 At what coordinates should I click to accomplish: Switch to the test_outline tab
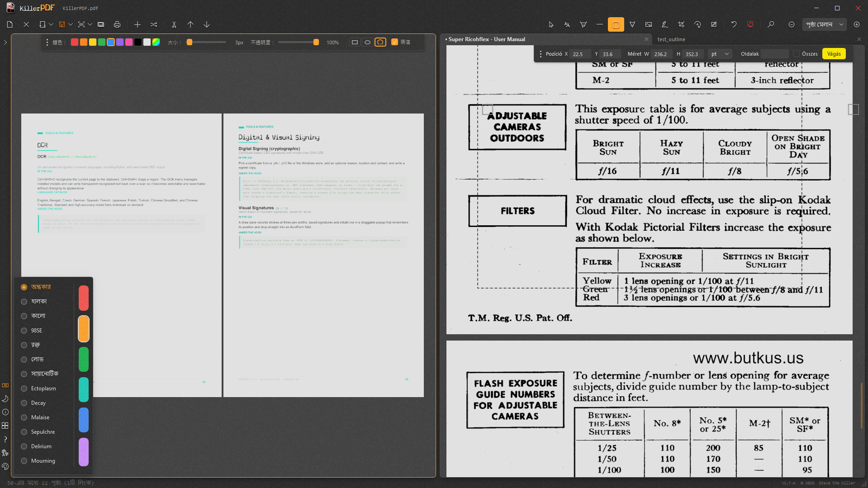(671, 39)
